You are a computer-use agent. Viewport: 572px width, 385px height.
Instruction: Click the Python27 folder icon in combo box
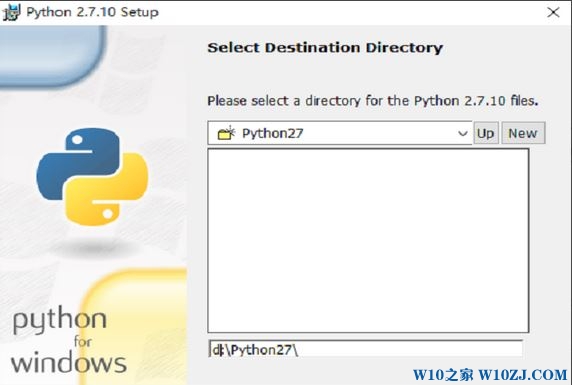click(x=226, y=133)
